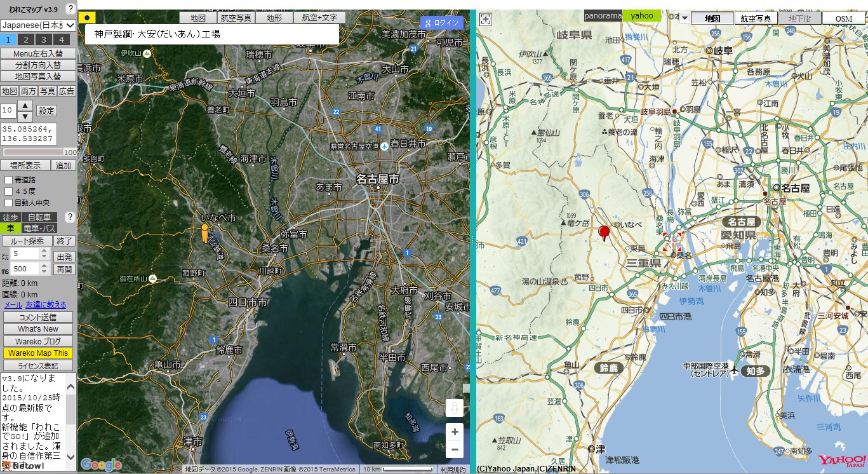Click the 広告 button
Viewport: 868px width, 474px height.
(67, 91)
